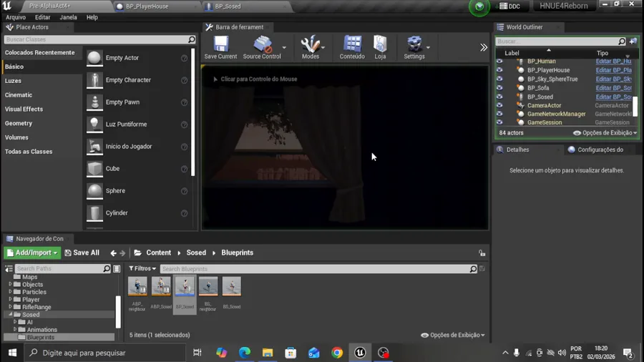Viewport: 644px width, 362px height.
Task: Expand the Particles folder
Action: pyautogui.click(x=10, y=292)
